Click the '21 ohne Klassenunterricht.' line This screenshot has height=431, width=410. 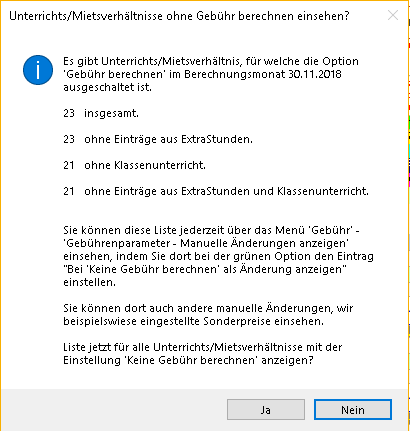pos(134,165)
